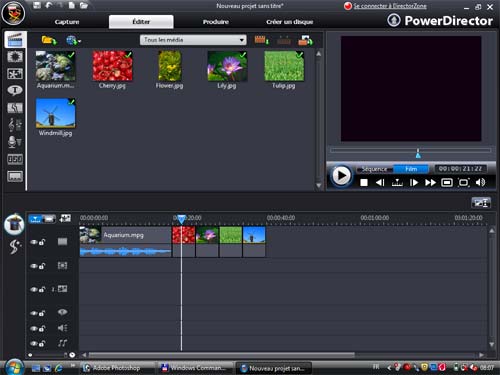Import media files with the yellow folder icon
Viewport: 500px width, 375px height.
pos(49,40)
